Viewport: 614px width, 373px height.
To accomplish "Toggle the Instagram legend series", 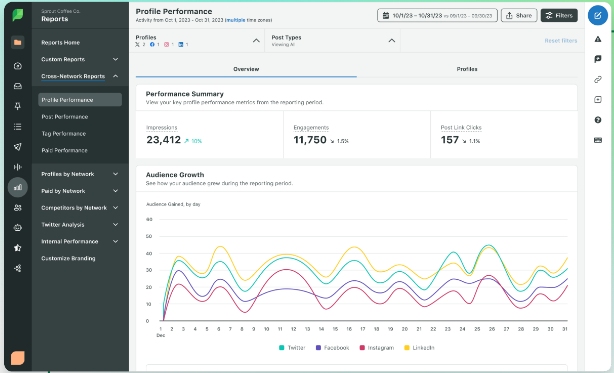I will (377, 348).
